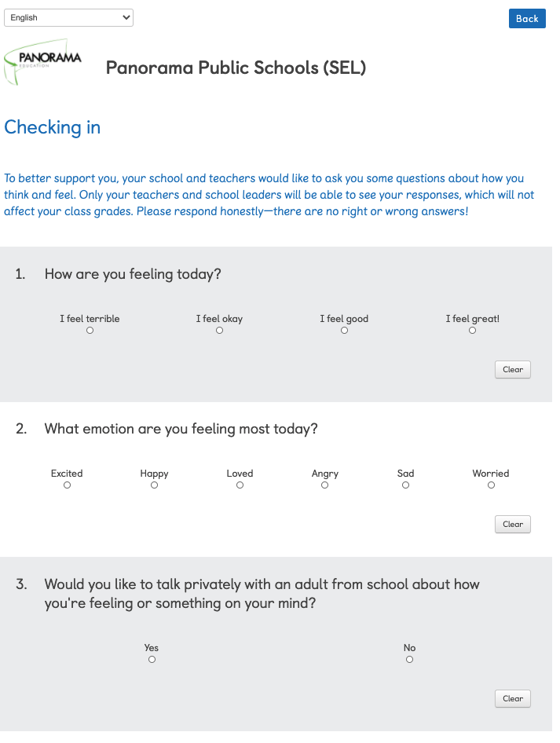
Task: Select the 'I feel great!' radio option
Action: click(x=472, y=331)
